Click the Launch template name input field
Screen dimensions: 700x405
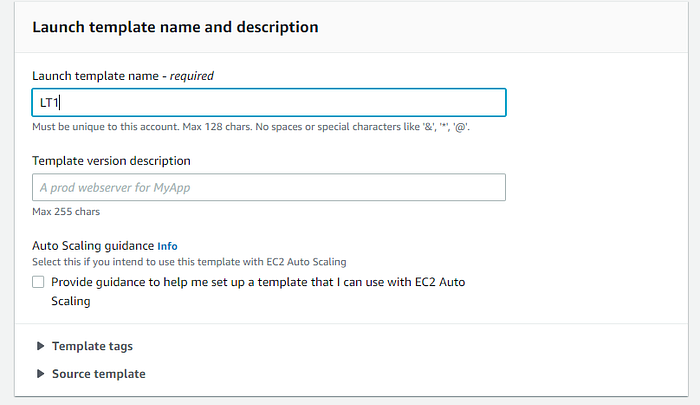(268, 103)
